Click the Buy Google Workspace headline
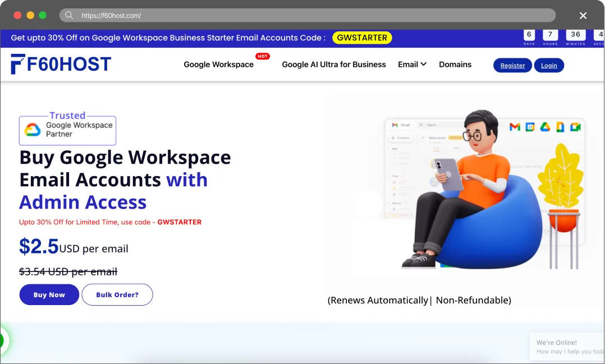Viewport: 605px width, 364px height. click(x=125, y=179)
